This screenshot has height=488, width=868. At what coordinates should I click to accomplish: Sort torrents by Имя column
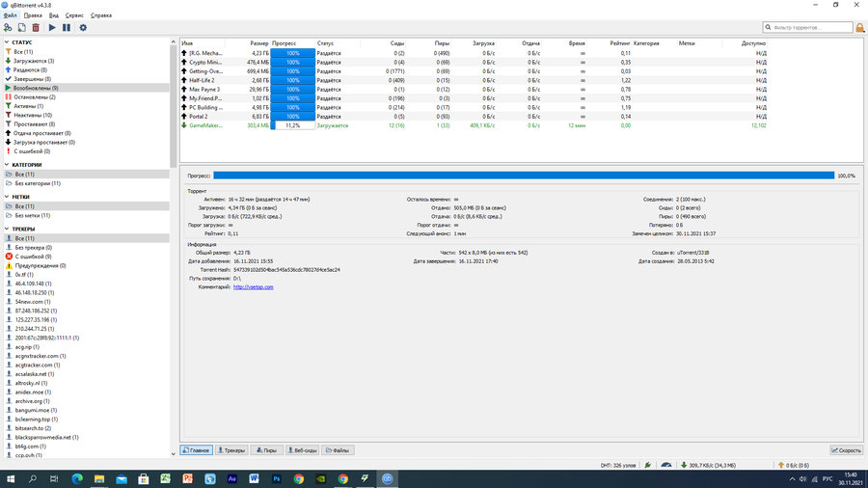point(203,43)
